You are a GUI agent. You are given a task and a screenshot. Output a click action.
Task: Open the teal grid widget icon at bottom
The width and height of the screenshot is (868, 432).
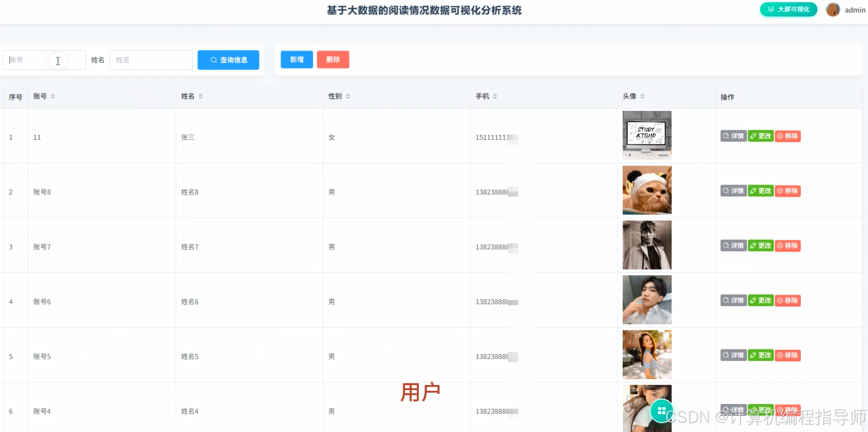661,411
